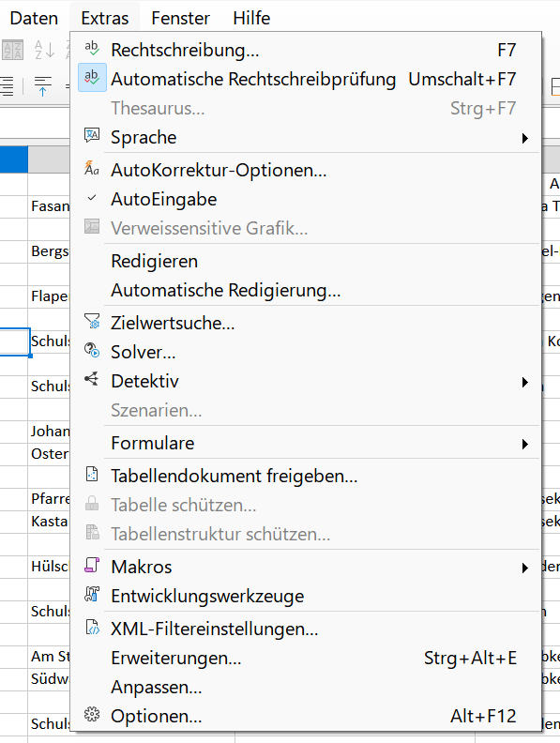
Task: Select the cell starting with Bergs
Action: pyautogui.click(x=50, y=251)
